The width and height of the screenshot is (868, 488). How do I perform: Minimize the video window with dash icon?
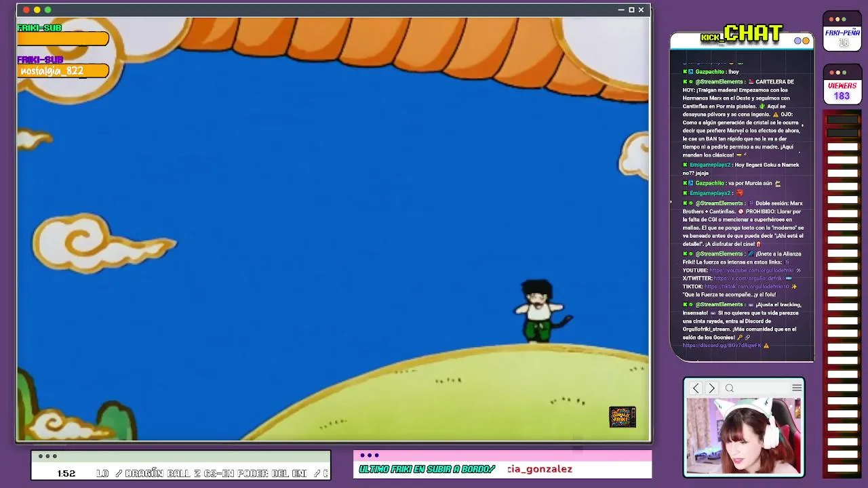coord(621,9)
